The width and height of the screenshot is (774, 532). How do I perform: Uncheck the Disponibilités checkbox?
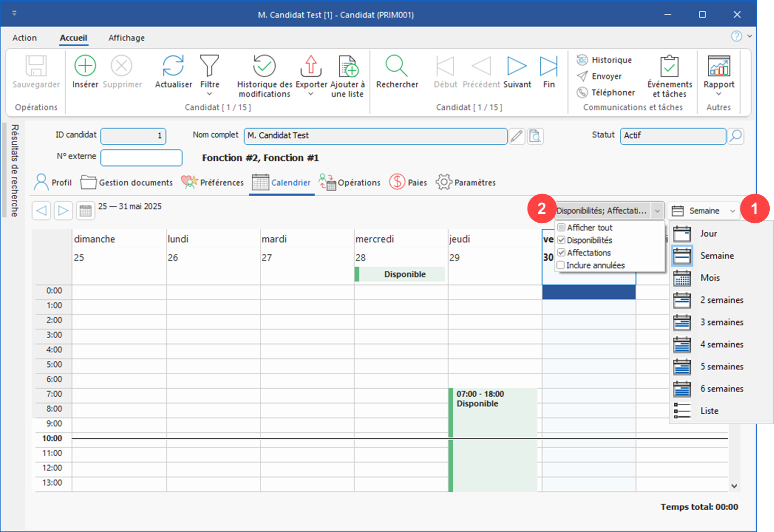(x=562, y=240)
